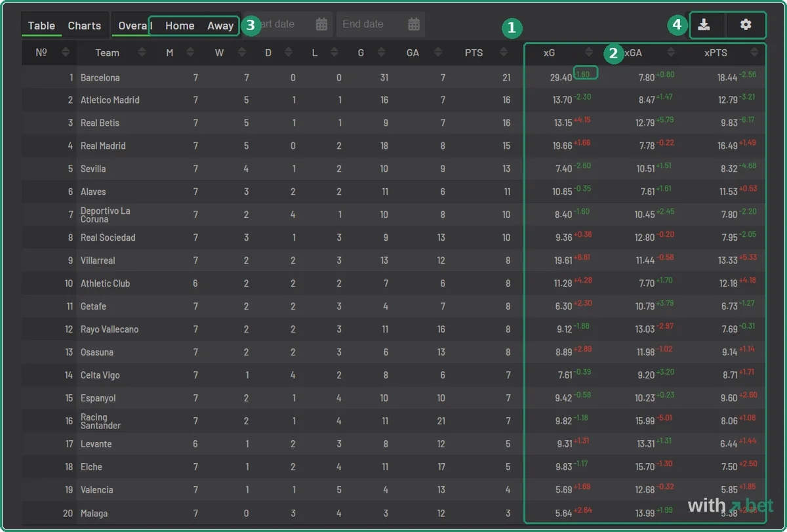Click Elche team name
The width and height of the screenshot is (787, 532).
click(92, 467)
